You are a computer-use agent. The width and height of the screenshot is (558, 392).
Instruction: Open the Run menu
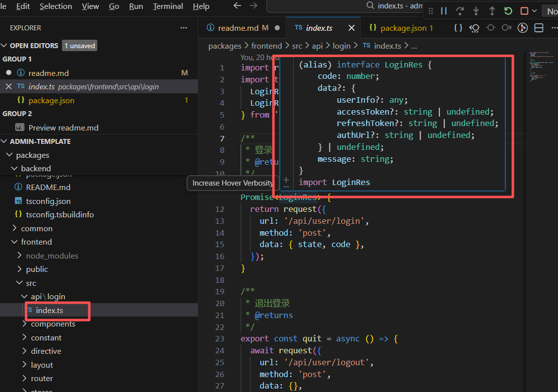tap(136, 6)
